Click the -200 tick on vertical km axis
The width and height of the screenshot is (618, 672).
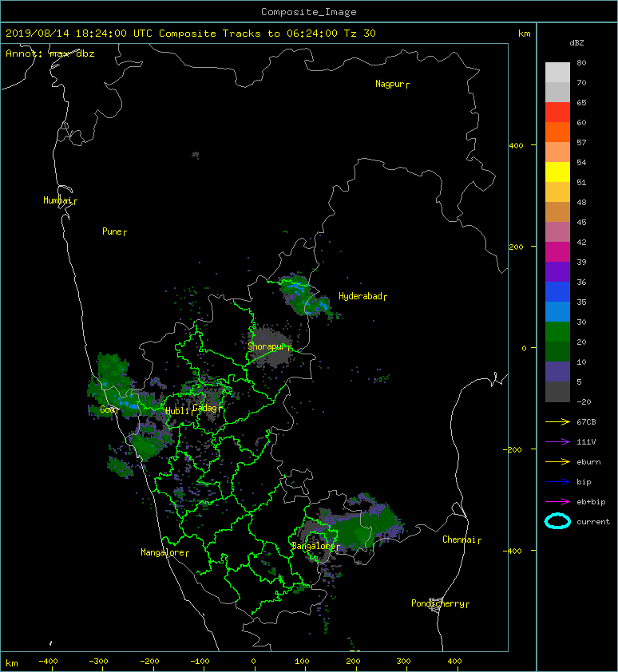point(513,449)
